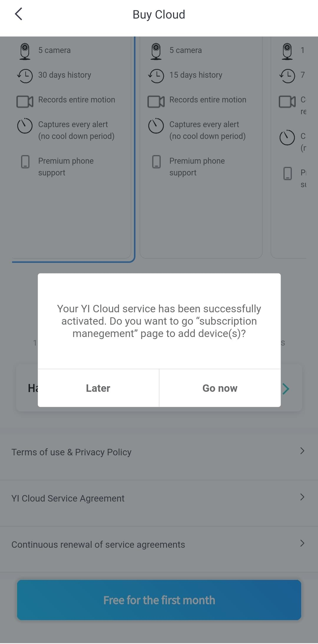
Task: Expand chevron next to Terms of use
Action: (302, 451)
